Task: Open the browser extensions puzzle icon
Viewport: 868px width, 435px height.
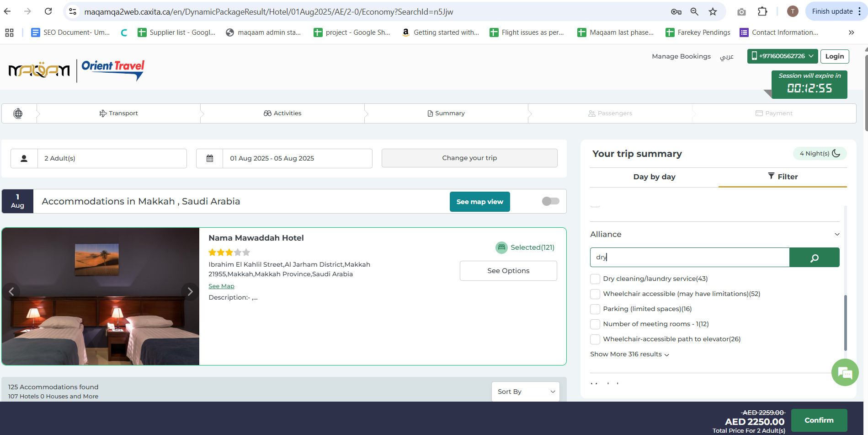Action: [x=762, y=11]
